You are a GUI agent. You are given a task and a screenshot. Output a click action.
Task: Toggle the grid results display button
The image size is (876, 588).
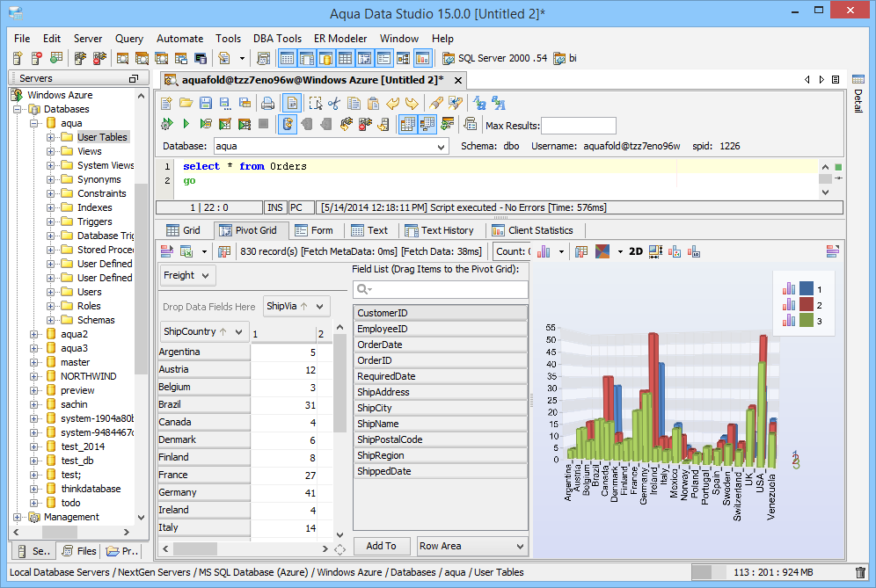(346, 58)
